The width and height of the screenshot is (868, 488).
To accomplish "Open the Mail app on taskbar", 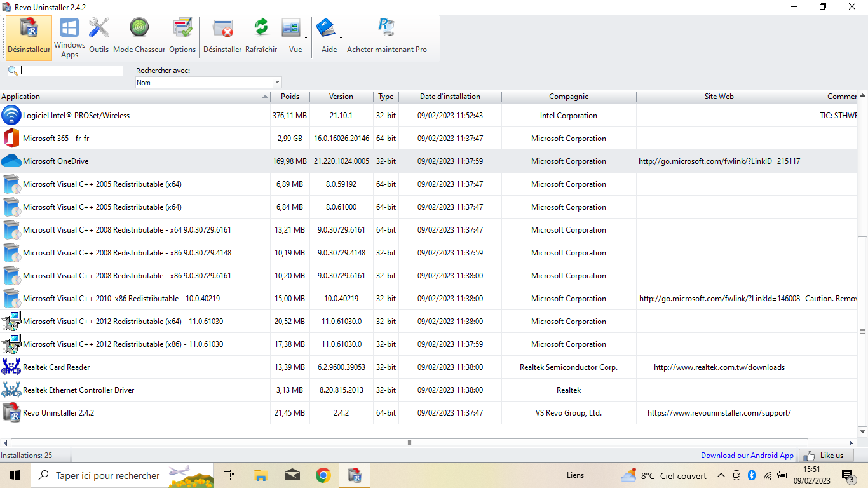I will [292, 475].
